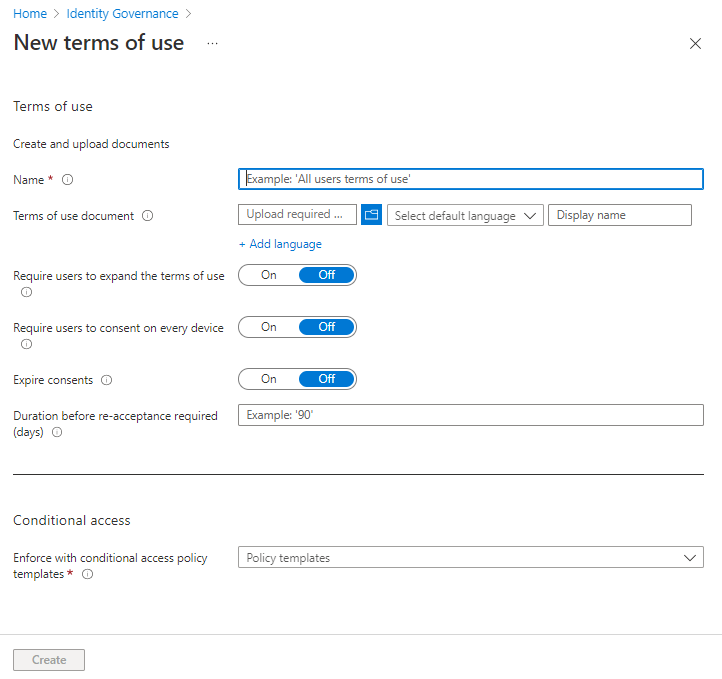This screenshot has height=679, width=722.
Task: Click the Terms of use document info icon
Action: click(147, 216)
